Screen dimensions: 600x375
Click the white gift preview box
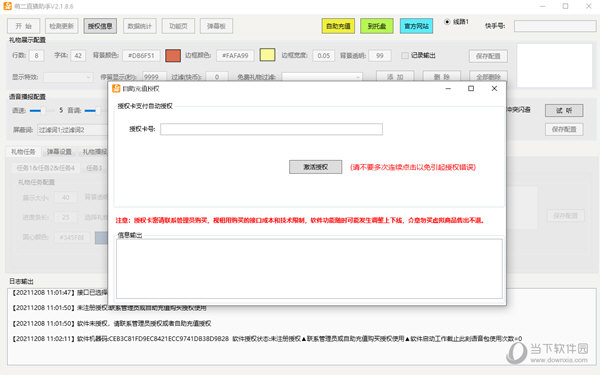554,65
